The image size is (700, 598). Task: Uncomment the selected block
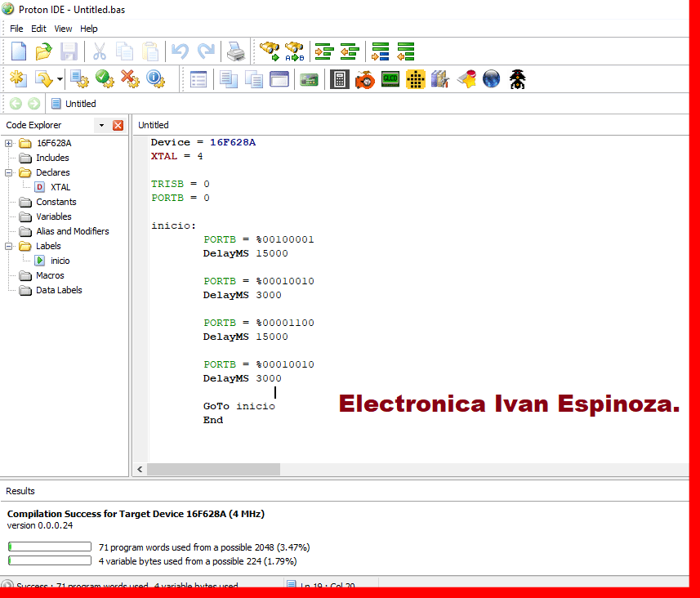pyautogui.click(x=406, y=51)
